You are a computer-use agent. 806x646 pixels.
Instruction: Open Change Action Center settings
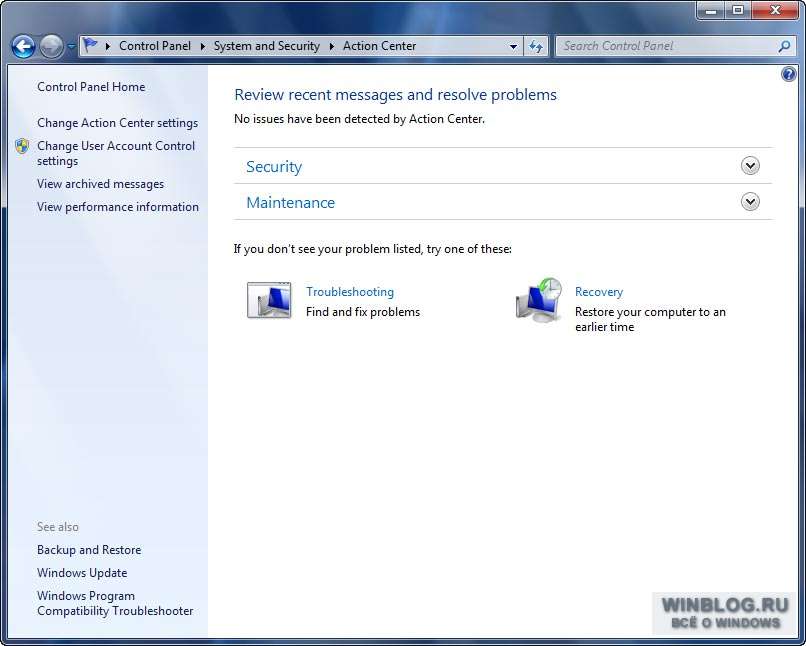pyautogui.click(x=117, y=123)
